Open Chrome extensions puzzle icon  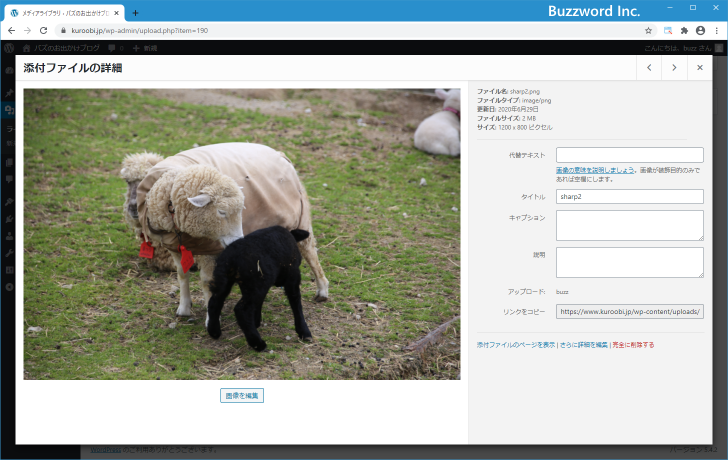click(684, 30)
